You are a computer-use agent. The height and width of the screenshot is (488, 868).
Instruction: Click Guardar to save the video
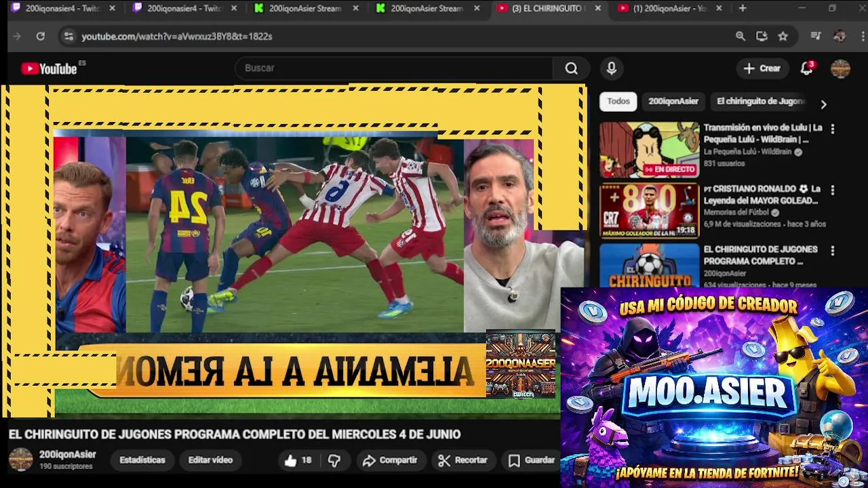(532, 460)
